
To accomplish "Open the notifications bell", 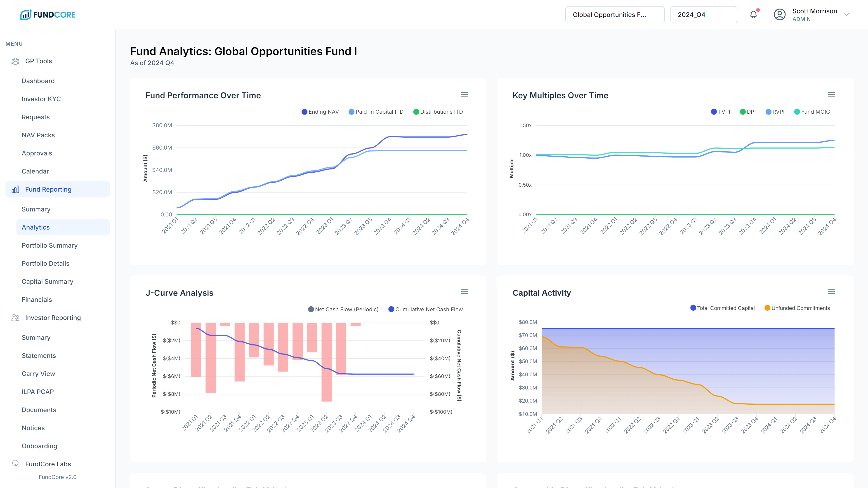I will point(753,14).
